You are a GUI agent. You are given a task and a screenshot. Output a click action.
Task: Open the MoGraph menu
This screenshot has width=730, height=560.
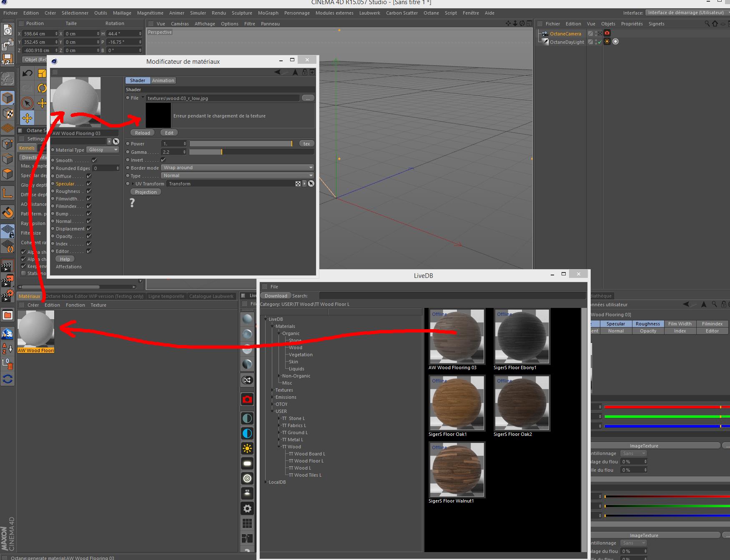coord(268,13)
